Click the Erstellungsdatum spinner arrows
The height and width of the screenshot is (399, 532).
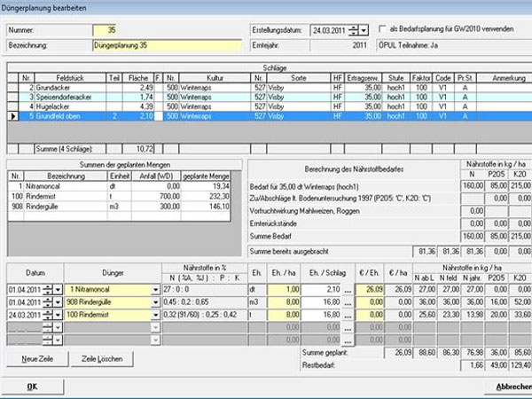pos(354,30)
